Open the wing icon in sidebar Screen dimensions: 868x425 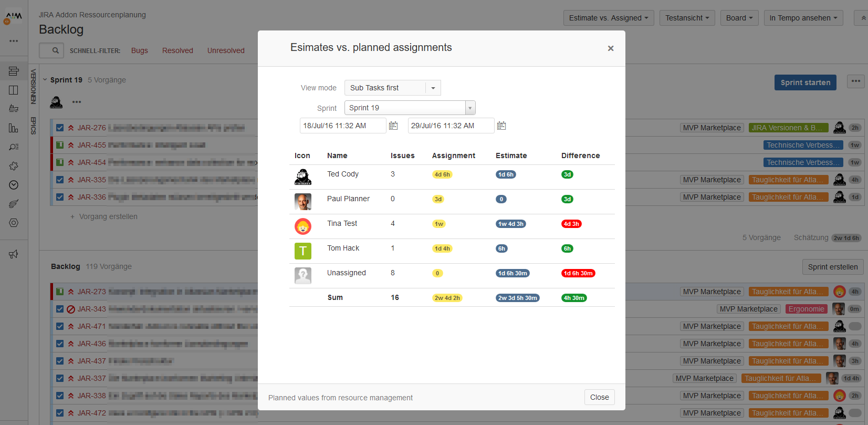coord(14,204)
